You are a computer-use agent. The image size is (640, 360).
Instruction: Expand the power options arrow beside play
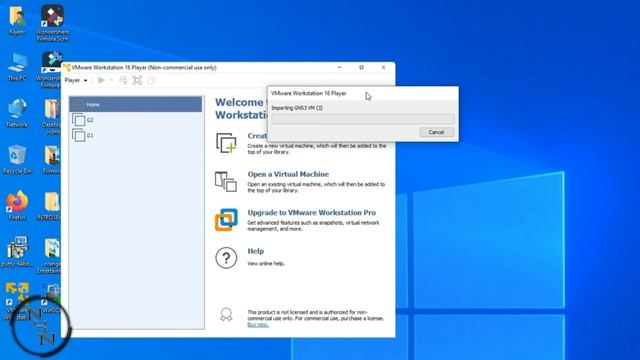(x=111, y=80)
